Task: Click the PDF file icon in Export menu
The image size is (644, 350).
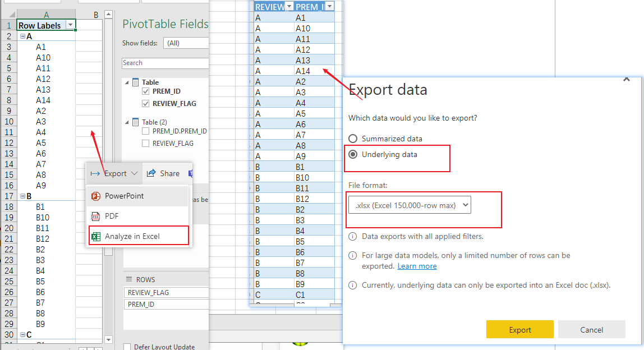Action: click(x=95, y=216)
